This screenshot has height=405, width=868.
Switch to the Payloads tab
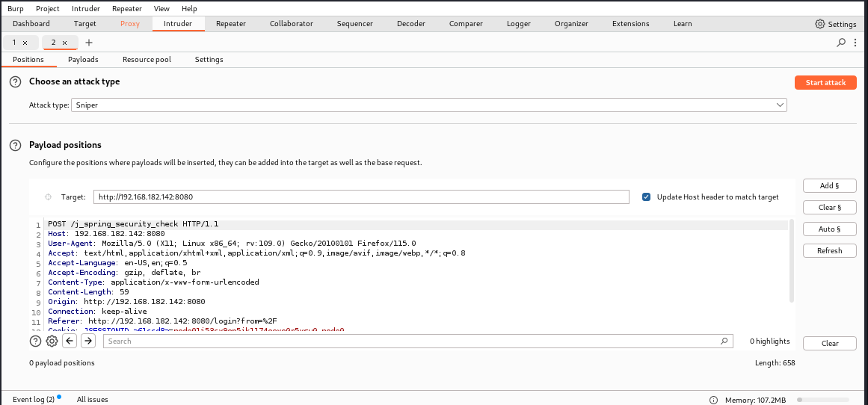tap(83, 60)
